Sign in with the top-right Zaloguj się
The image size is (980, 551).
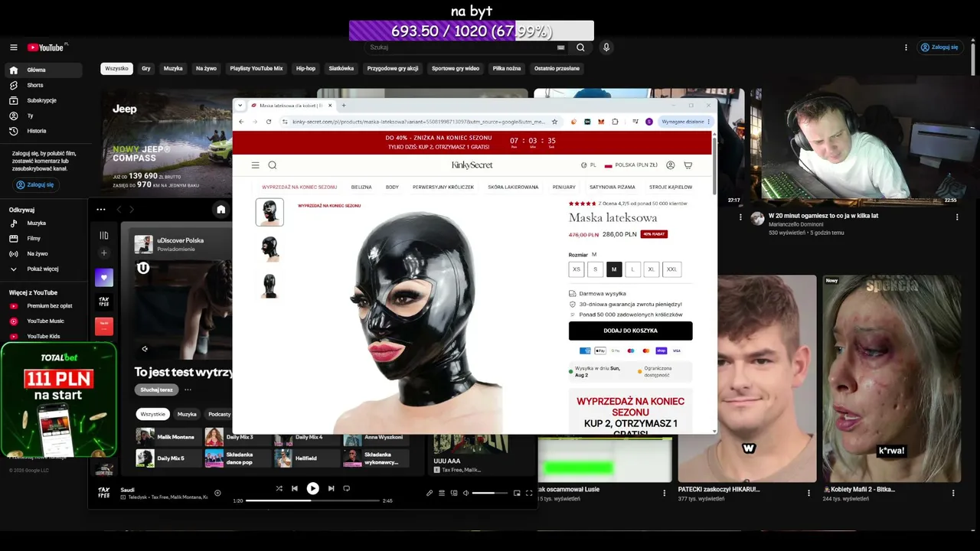point(939,47)
